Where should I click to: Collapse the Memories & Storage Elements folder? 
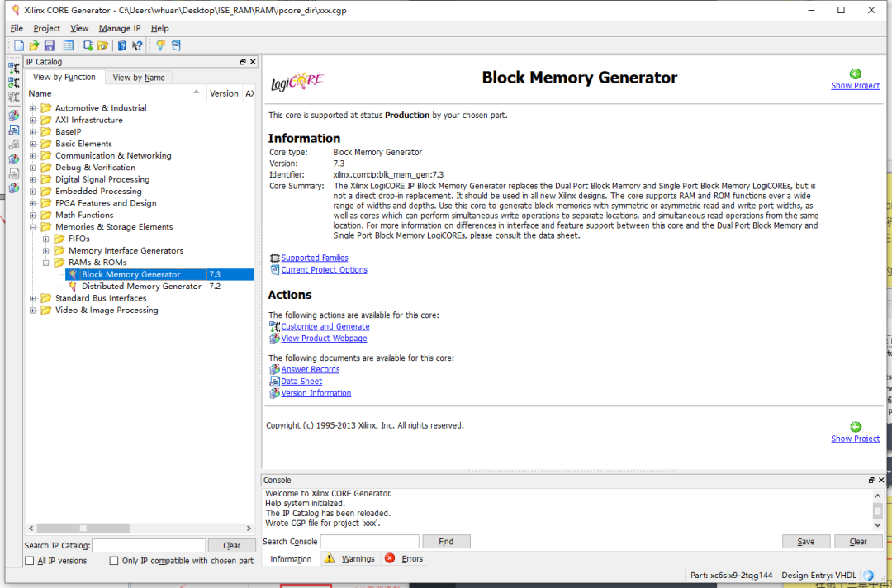(x=32, y=227)
